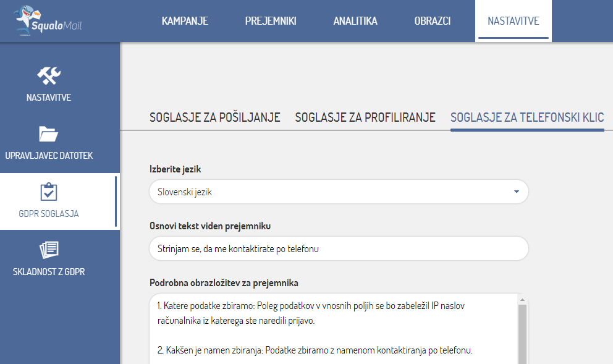Viewport: 613px width, 364px height.
Task: Click the language dropdown arrow
Action: [517, 192]
